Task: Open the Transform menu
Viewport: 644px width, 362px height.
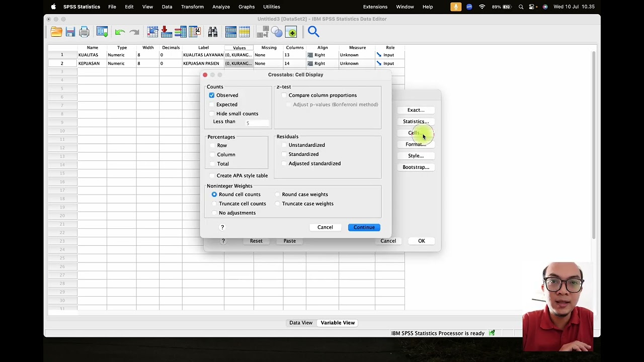Action: [x=192, y=7]
